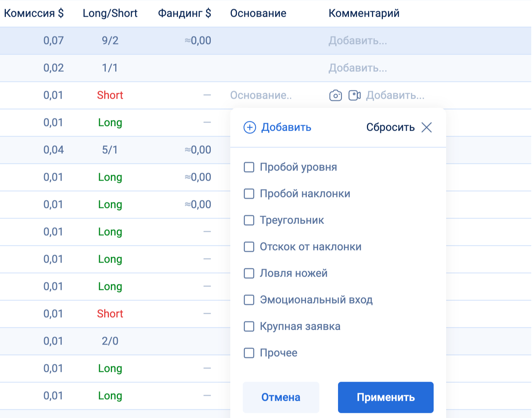
Task: Click the Добавить... comment field in the 1/1 row
Action: [358, 68]
